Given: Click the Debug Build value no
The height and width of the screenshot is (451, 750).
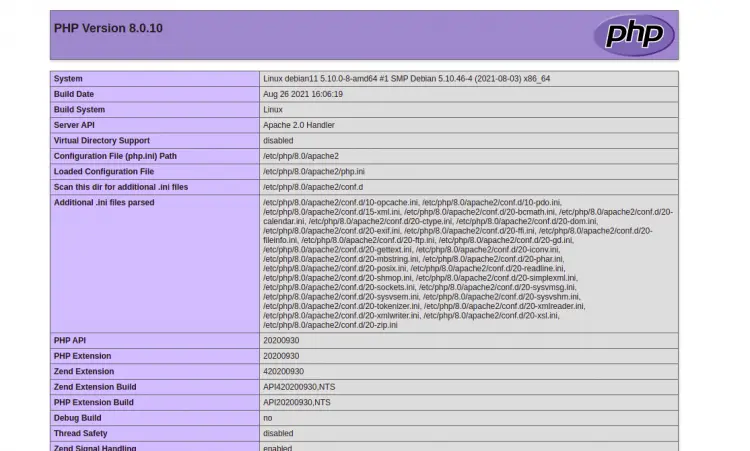Looking at the screenshot, I should point(268,418).
